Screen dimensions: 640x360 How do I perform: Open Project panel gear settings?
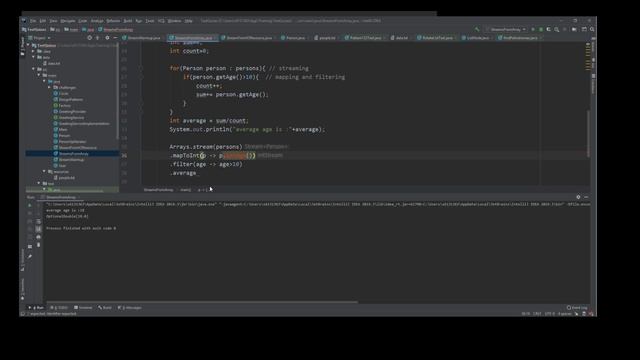[107, 38]
